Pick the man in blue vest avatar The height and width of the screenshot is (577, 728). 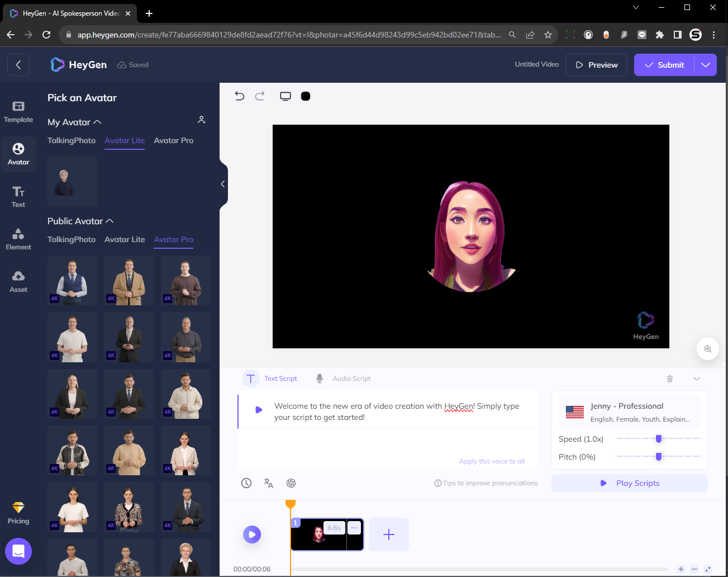72,280
